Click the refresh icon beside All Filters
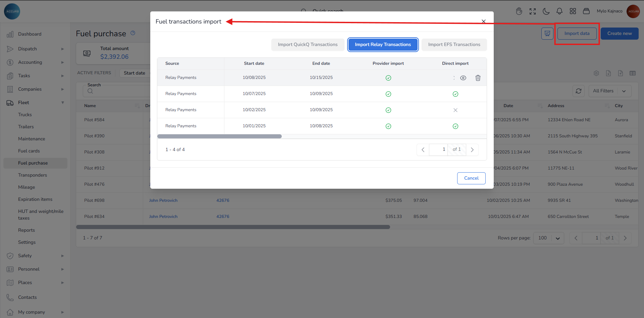The image size is (644, 318). 578,91
